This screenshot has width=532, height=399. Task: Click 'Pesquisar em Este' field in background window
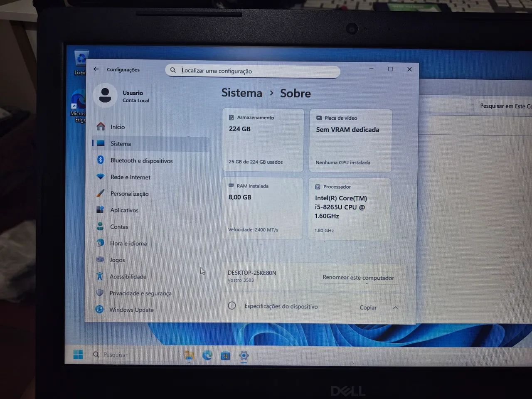503,106
